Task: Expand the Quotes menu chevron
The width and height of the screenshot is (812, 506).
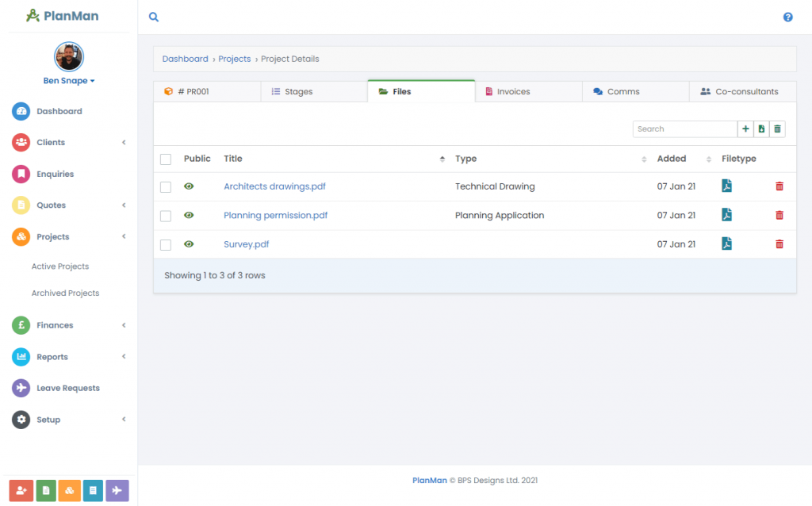Action: [x=124, y=205]
